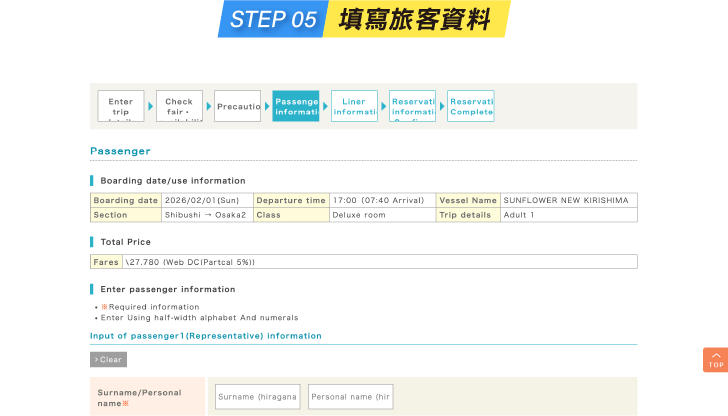This screenshot has height=416, width=728.
Task: Click the blue STEP 05 badge
Action: tap(273, 19)
